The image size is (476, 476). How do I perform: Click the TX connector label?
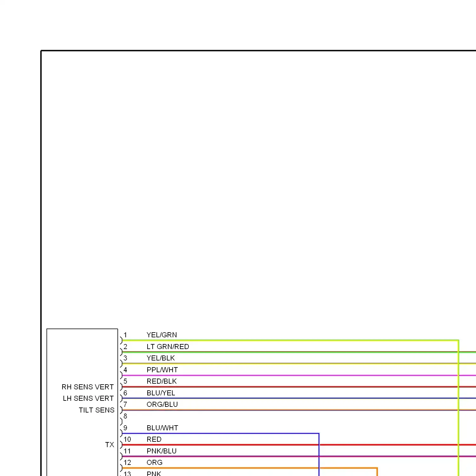point(109,445)
